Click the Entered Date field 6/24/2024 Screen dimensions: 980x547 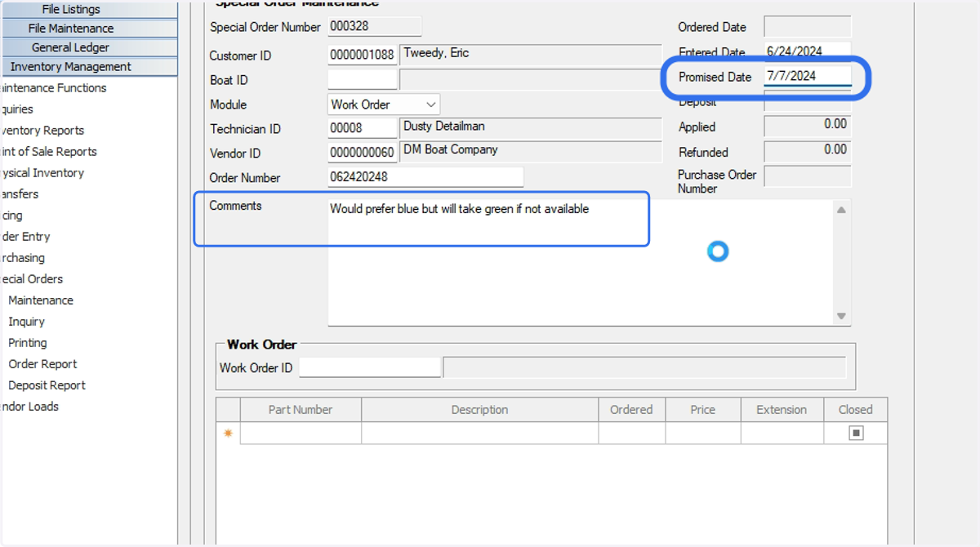click(x=808, y=51)
